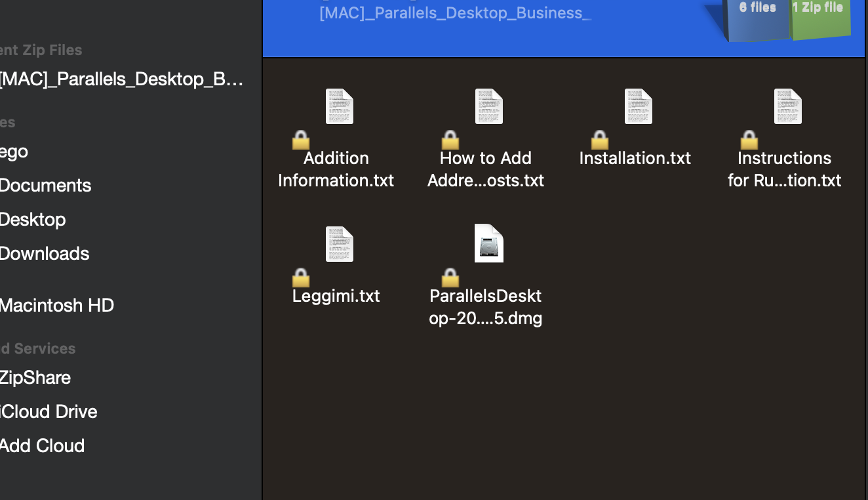Select the Installation.txt document icon
The image size is (868, 500).
pyautogui.click(x=639, y=106)
